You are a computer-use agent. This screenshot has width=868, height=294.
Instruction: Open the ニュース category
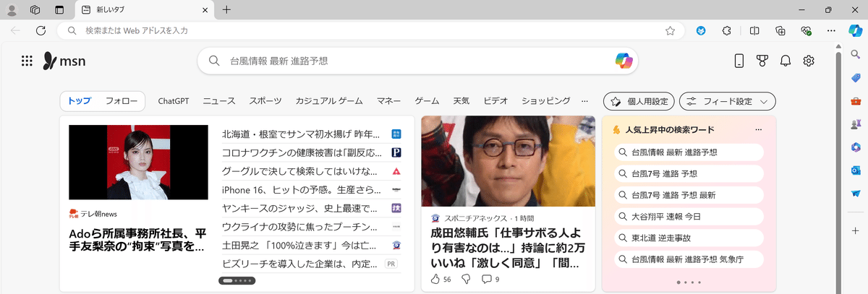coord(219,101)
